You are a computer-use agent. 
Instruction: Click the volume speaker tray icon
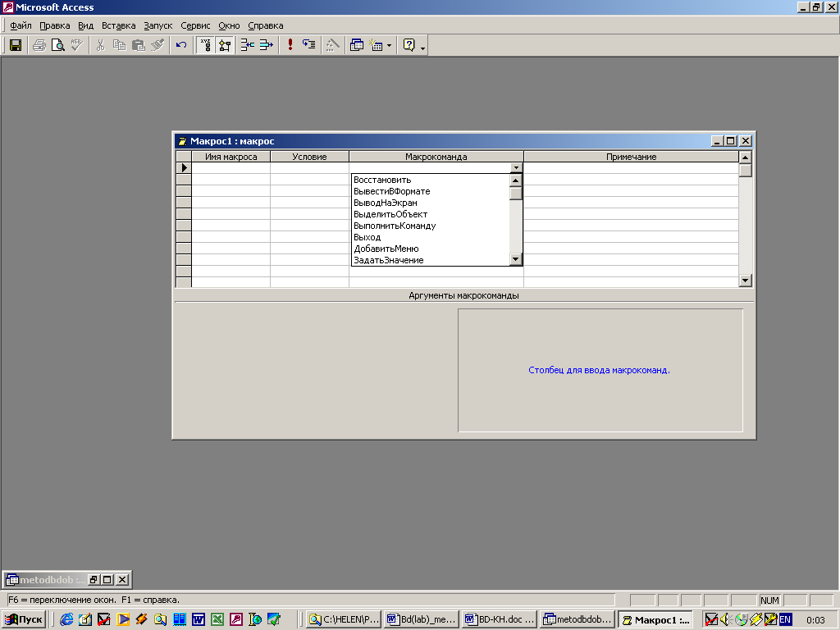(x=726, y=620)
